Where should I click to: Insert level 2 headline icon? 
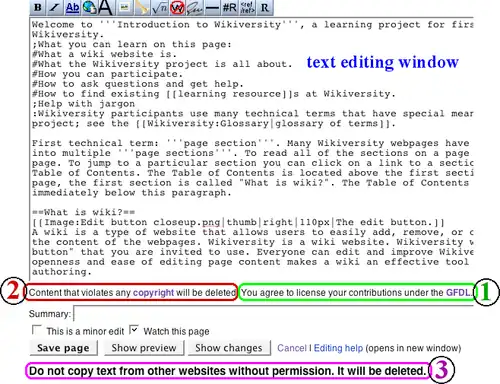pos(105,7)
